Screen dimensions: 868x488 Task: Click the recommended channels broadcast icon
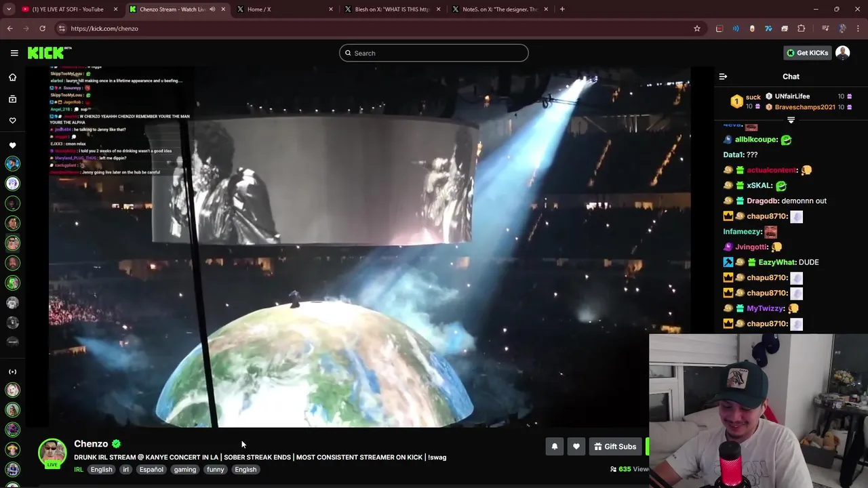click(x=12, y=371)
